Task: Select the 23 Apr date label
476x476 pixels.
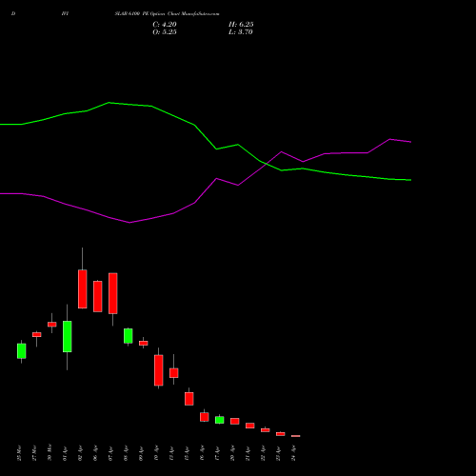Action: click(x=278, y=453)
